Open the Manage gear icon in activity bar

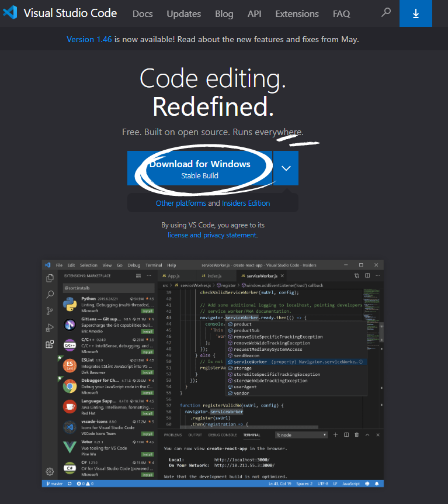point(50,471)
